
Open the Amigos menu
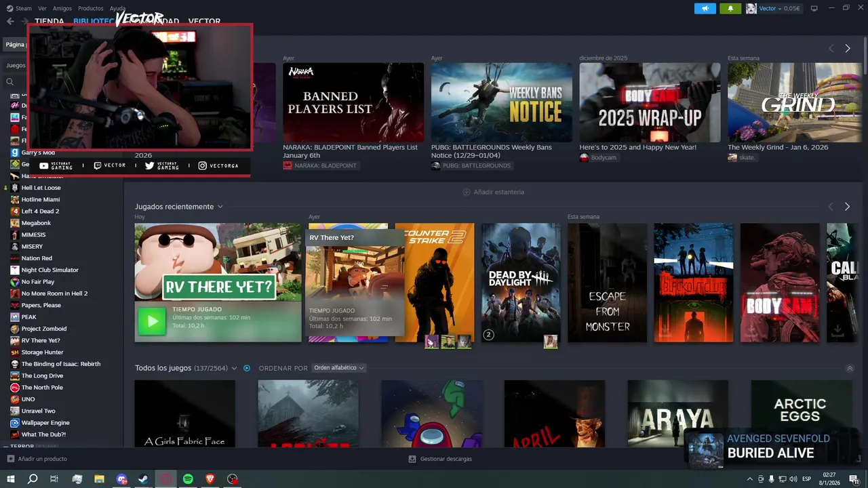(62, 8)
